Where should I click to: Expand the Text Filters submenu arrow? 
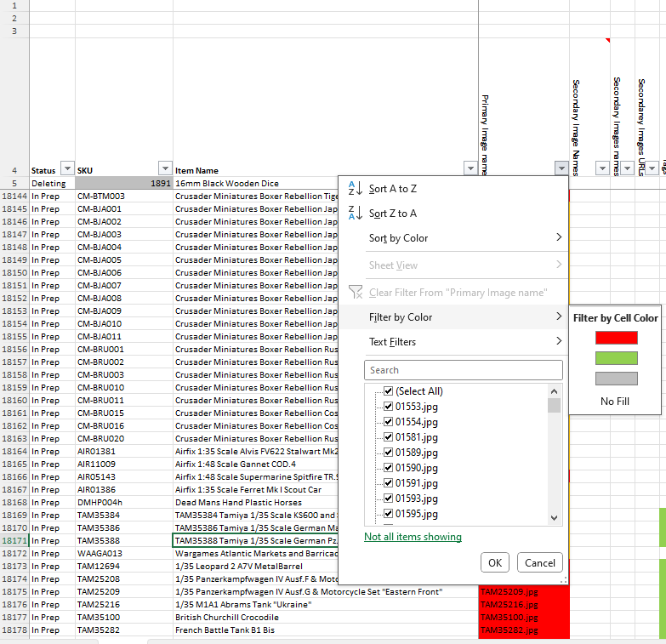pos(559,340)
